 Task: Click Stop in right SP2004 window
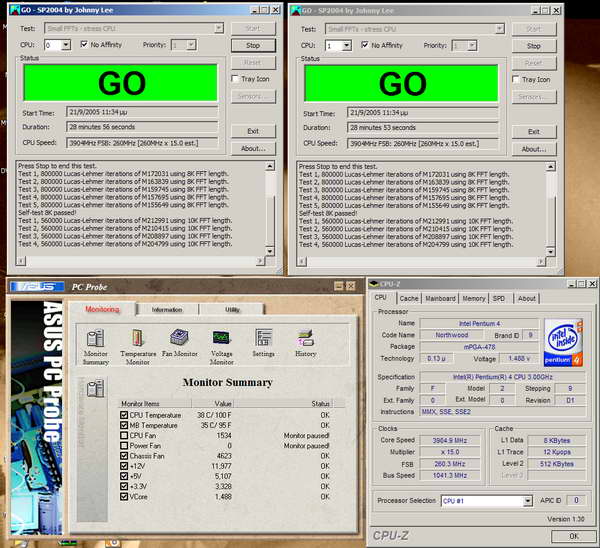pos(534,46)
